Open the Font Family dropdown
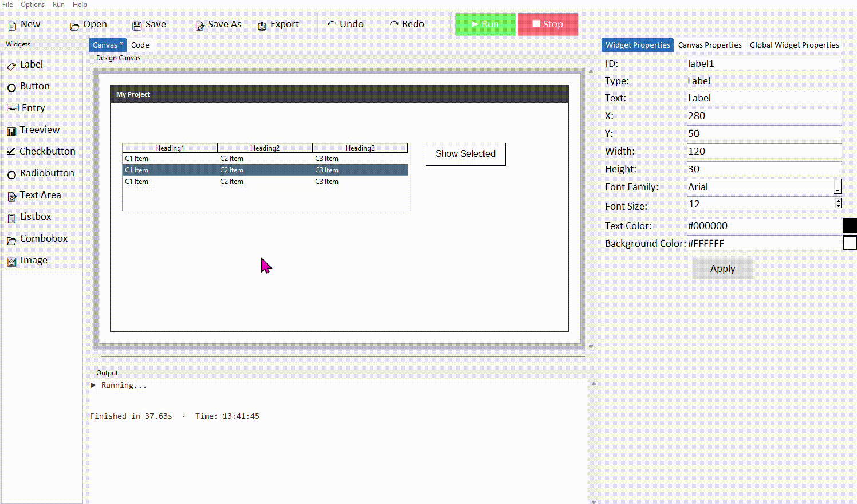Viewport: 857px width, 504px height. (839, 187)
